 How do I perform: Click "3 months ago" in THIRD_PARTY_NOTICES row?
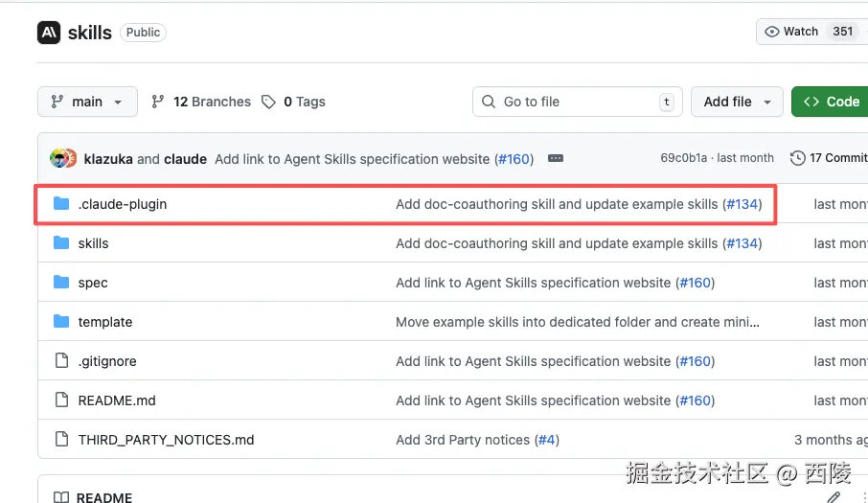tap(831, 440)
